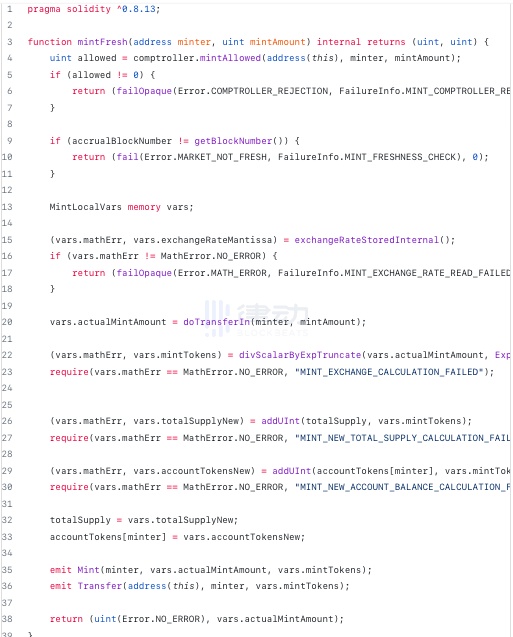Click the mintFresh function name
Image resolution: width=513 pixels, height=637 pixels.
(103, 42)
